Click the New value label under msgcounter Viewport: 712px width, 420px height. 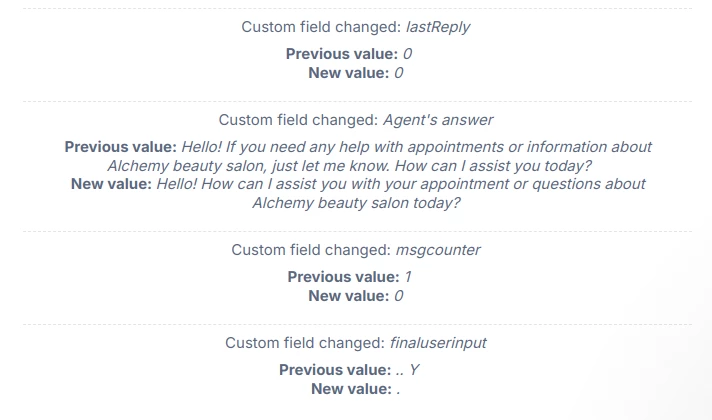click(x=348, y=295)
